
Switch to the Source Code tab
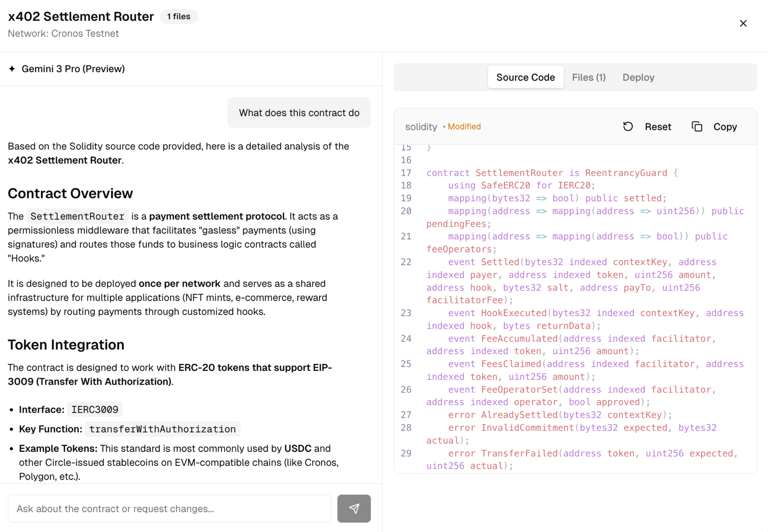point(525,77)
